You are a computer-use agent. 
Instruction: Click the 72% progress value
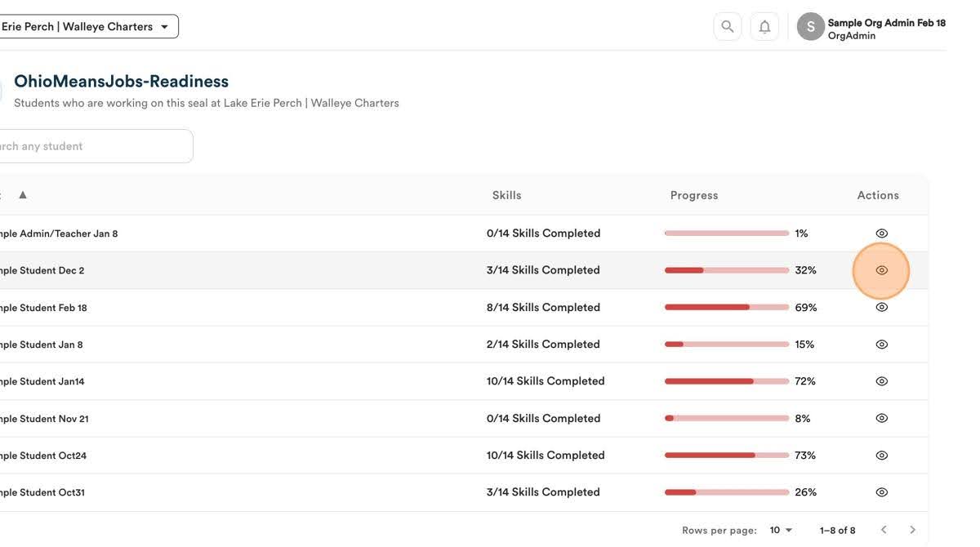point(805,381)
